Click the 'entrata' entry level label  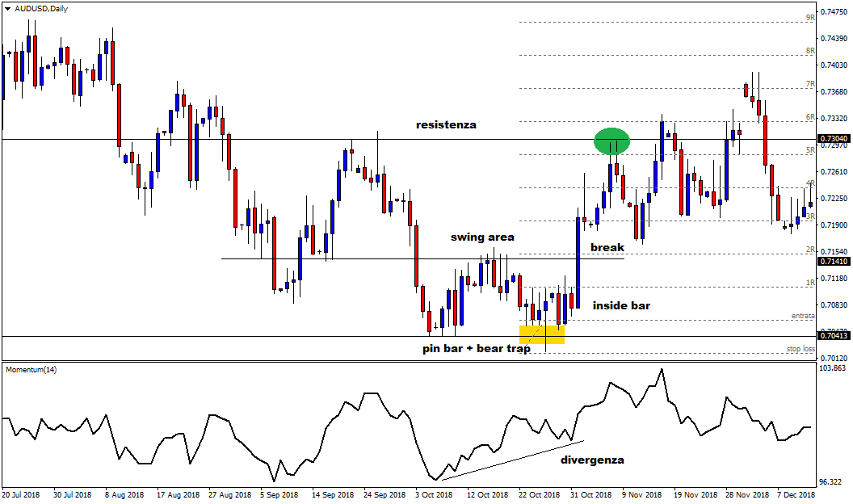click(803, 316)
